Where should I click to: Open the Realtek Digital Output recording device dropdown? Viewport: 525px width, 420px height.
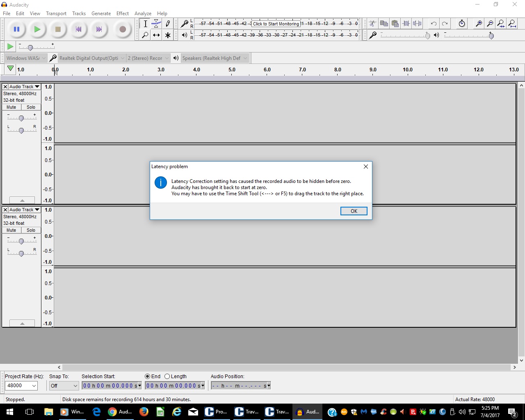(91, 58)
